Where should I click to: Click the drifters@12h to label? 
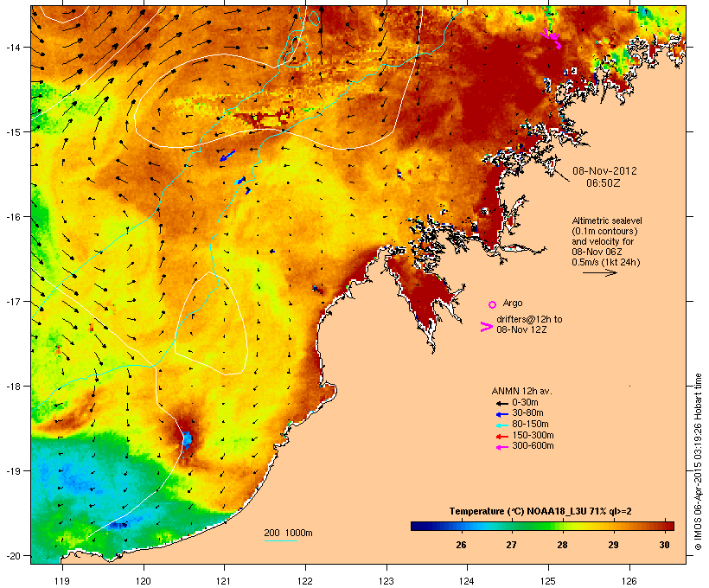tap(529, 319)
